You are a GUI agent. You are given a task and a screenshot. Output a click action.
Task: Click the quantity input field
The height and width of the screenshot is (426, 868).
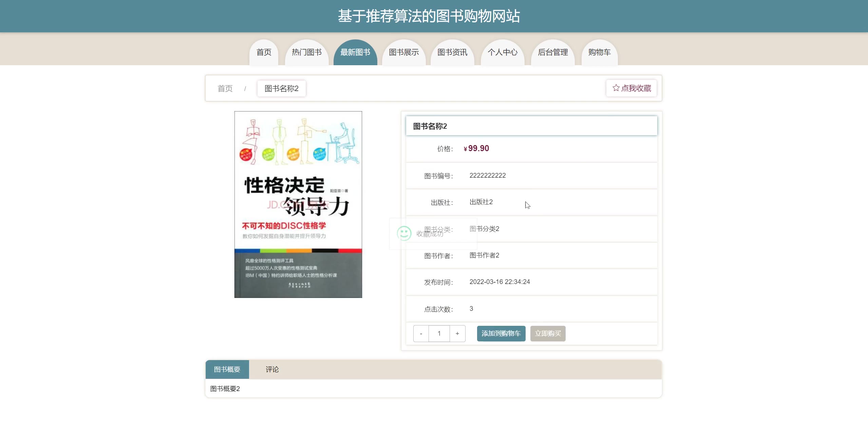pos(439,334)
